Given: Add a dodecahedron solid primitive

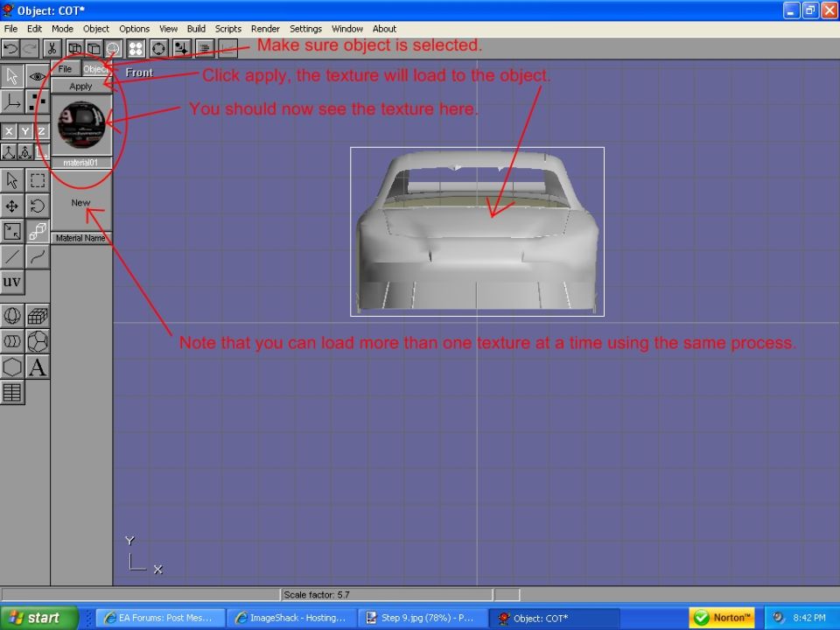Looking at the screenshot, I should [38, 342].
